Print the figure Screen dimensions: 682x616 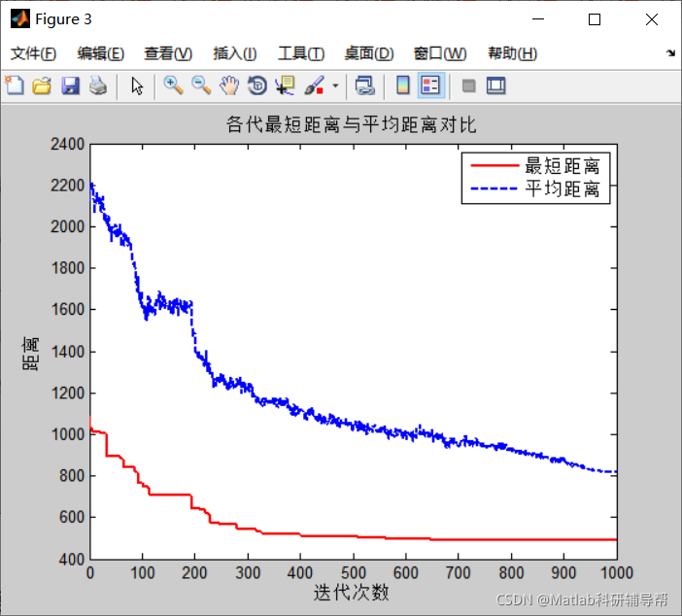[x=98, y=86]
